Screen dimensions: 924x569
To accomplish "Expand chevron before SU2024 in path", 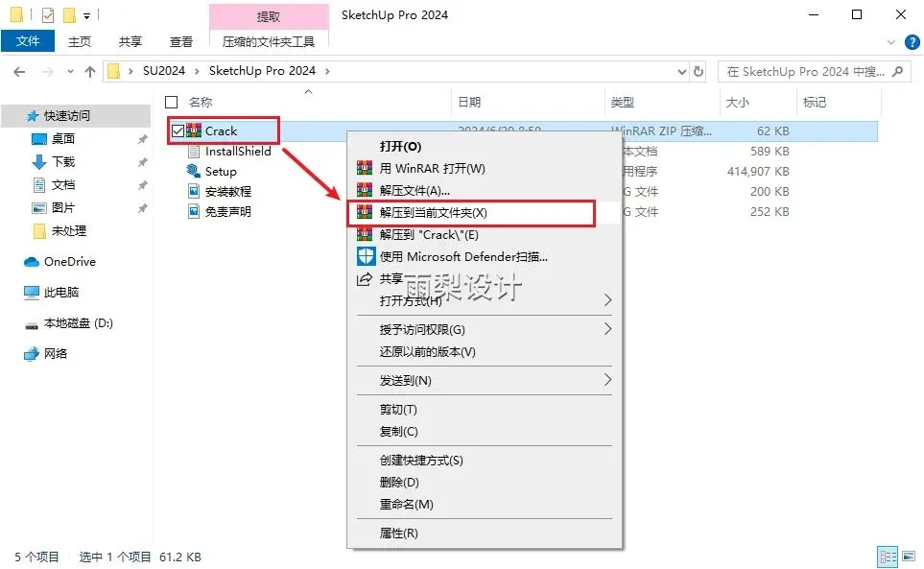I will coord(130,71).
